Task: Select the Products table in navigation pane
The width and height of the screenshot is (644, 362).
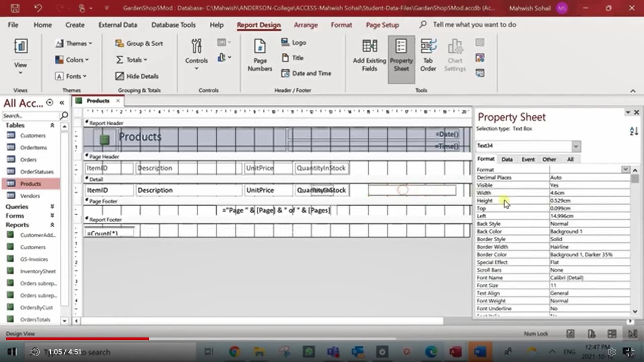Action: pyautogui.click(x=31, y=184)
